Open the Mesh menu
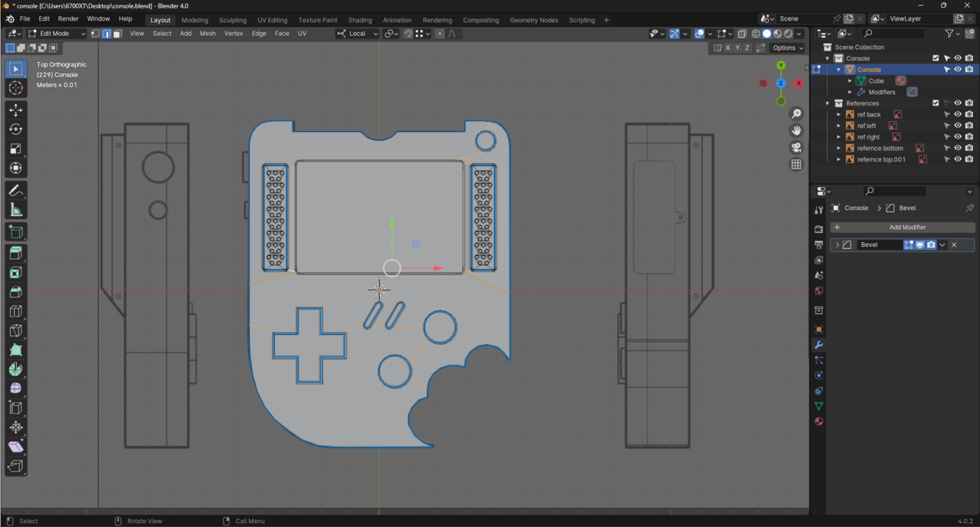 pos(207,34)
